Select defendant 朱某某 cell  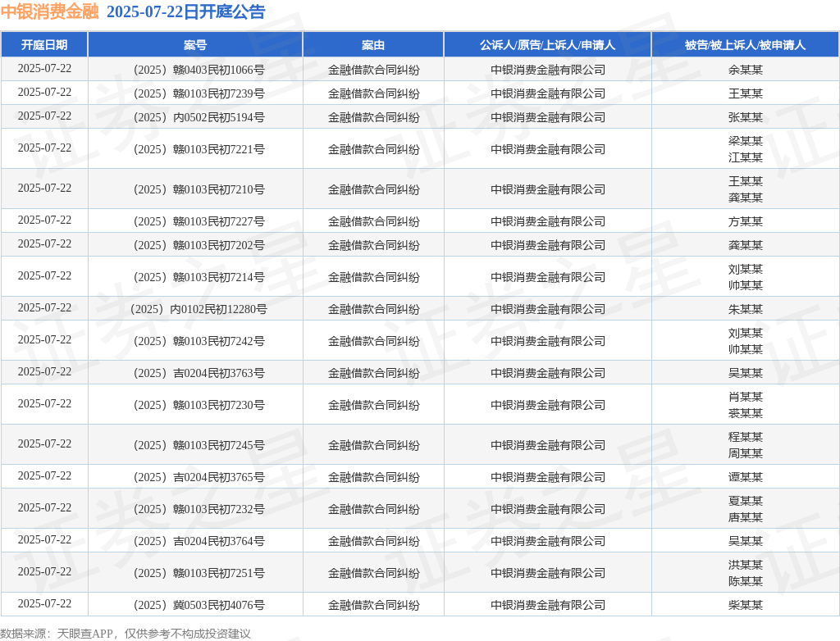point(745,309)
